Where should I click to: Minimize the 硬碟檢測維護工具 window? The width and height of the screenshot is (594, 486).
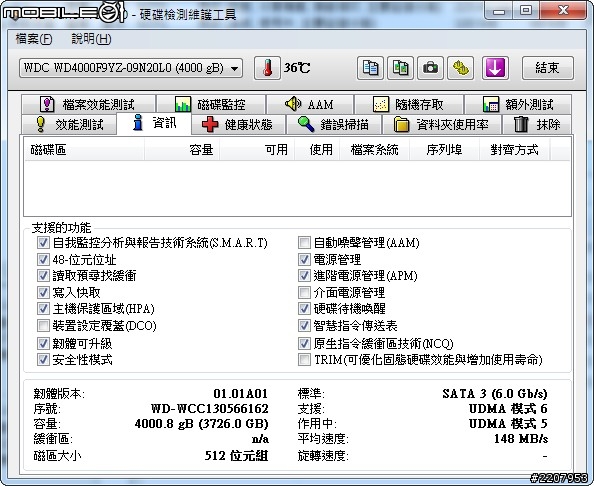pos(499,10)
